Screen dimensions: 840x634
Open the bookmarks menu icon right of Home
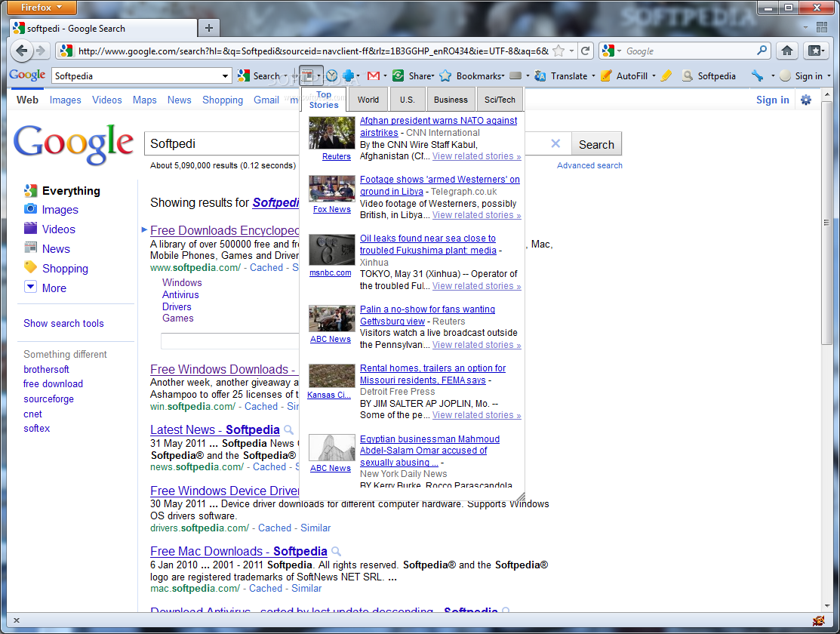(816, 51)
